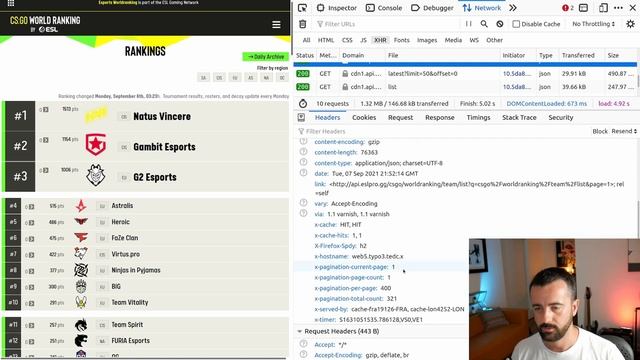Open the Cookies tab
Viewport: 640px width, 360px height.
(x=364, y=118)
